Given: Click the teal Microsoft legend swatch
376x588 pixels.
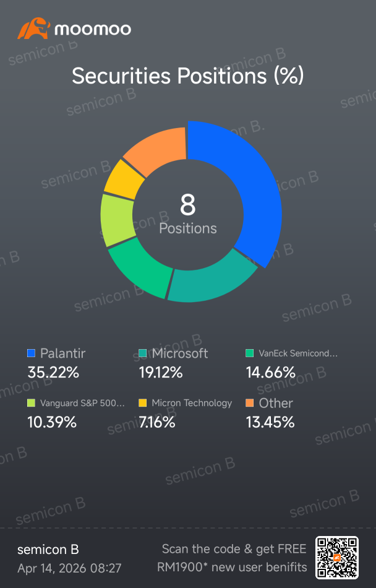Looking at the screenshot, I should (x=143, y=353).
